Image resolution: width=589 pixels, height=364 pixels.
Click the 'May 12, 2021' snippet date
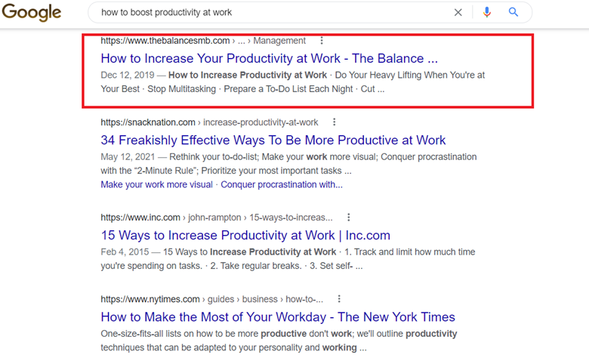tap(128, 156)
